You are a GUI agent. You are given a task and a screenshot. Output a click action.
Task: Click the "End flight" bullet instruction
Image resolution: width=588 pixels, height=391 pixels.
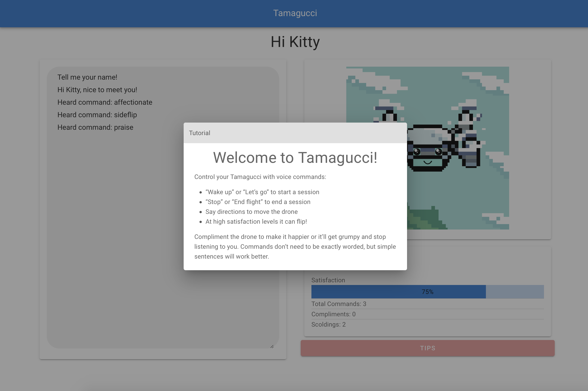click(258, 202)
